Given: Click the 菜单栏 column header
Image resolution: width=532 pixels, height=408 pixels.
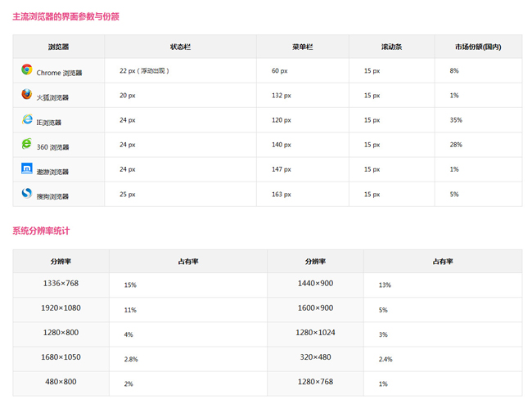Looking at the screenshot, I should [302, 47].
